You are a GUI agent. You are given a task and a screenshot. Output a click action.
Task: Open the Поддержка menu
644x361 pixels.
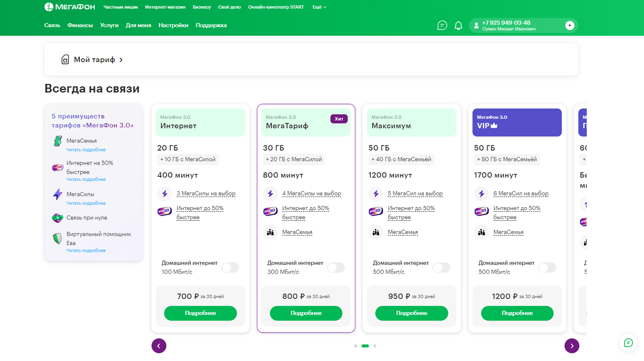211,25
